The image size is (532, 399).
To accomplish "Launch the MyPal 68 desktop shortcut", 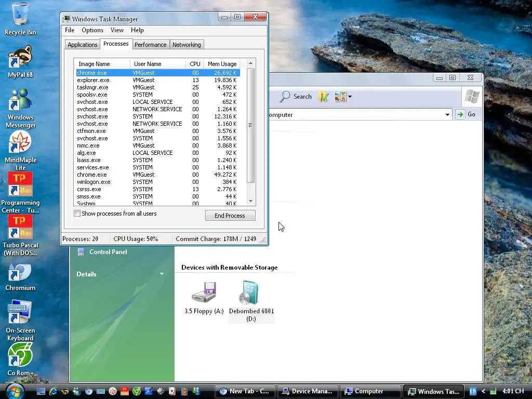I will [x=20, y=62].
